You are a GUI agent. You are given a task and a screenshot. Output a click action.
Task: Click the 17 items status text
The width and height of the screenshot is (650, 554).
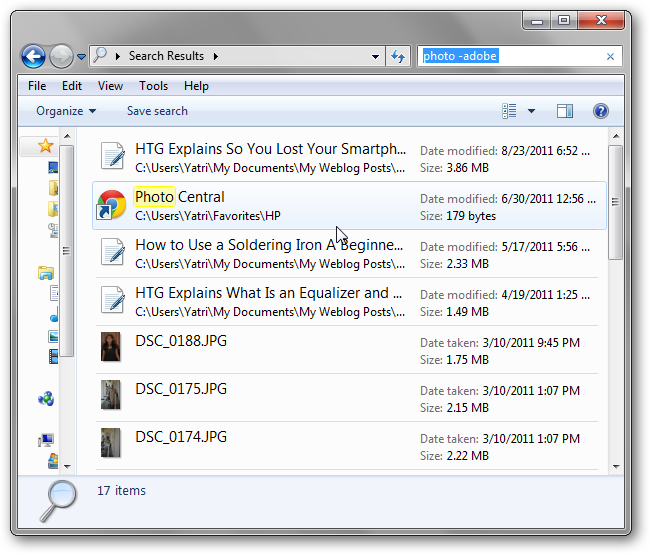click(121, 491)
